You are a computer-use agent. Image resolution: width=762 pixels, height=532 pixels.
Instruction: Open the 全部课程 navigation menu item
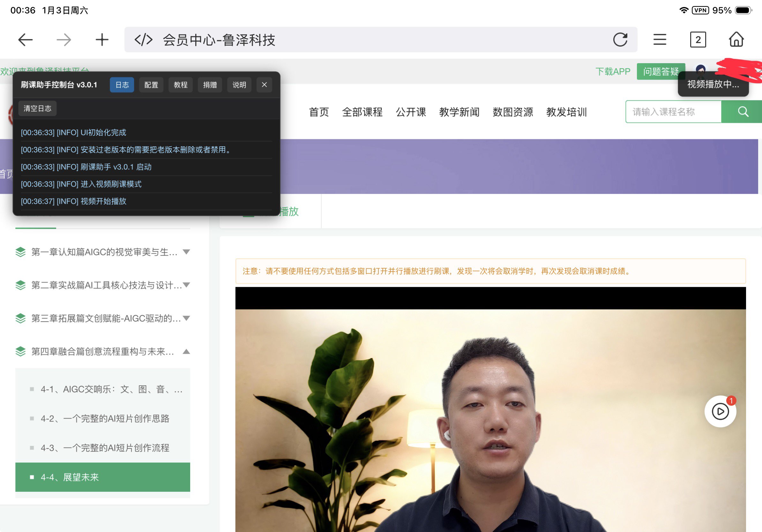(363, 112)
